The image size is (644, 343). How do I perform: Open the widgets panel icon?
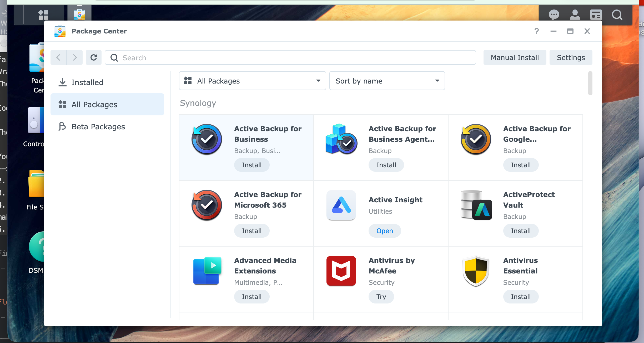point(596,15)
